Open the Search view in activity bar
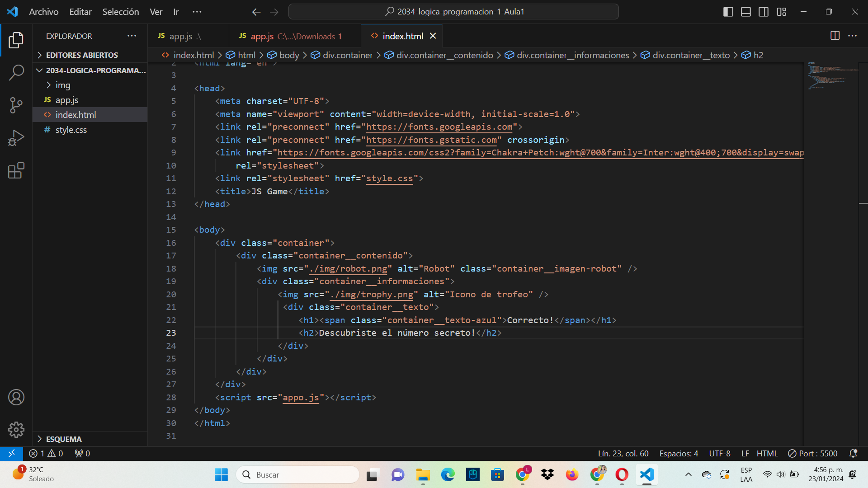 point(16,72)
